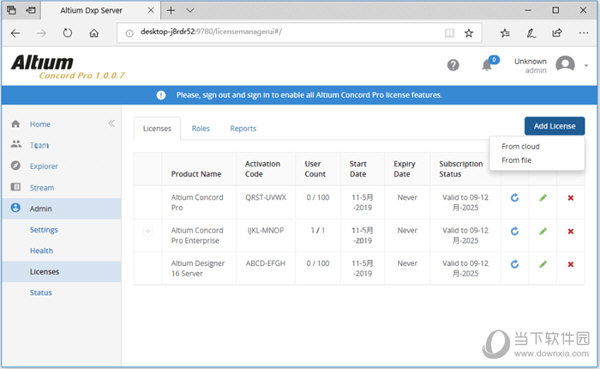Open Stream in the sidebar
The image size is (600, 369).
point(42,188)
